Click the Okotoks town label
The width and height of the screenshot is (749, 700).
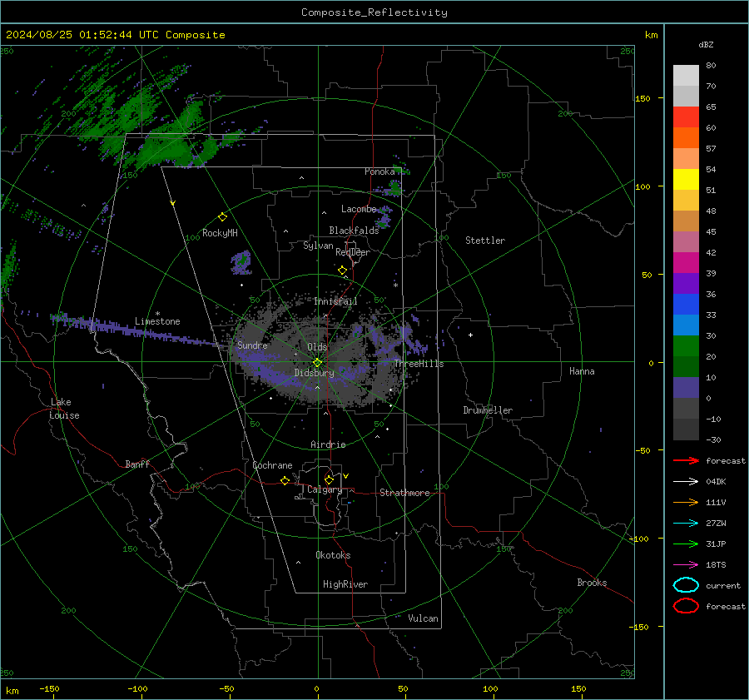(x=333, y=555)
